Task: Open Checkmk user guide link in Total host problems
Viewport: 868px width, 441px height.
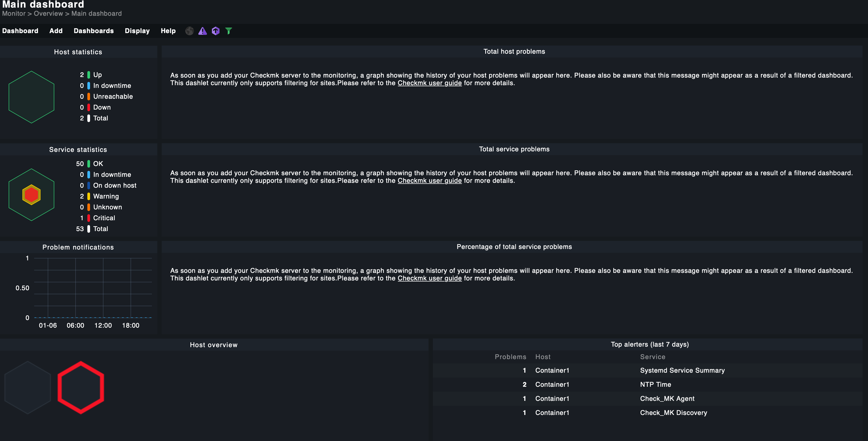Action: tap(430, 83)
